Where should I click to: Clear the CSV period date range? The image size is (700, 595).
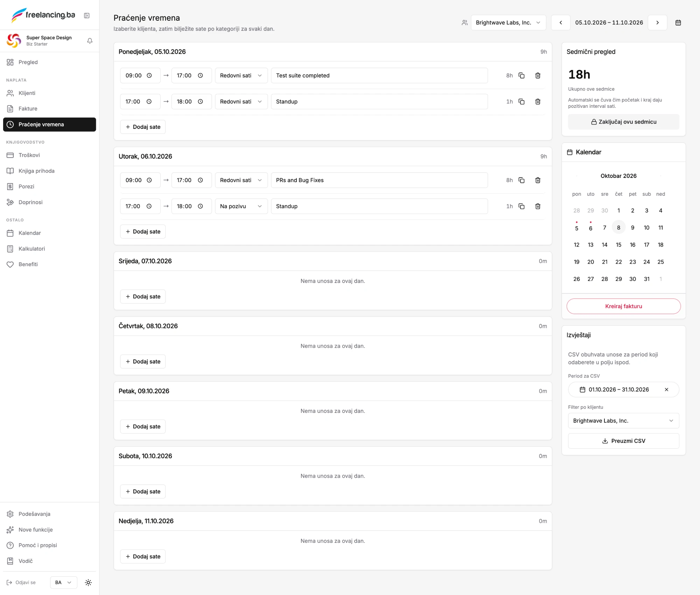(x=666, y=389)
